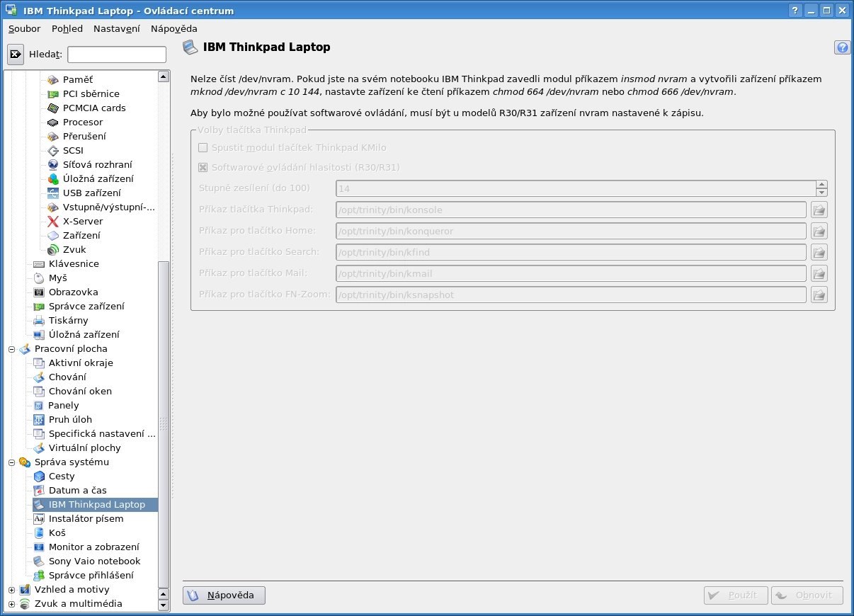854x616 pixels.
Task: Click the Panely icon
Action: (39, 406)
